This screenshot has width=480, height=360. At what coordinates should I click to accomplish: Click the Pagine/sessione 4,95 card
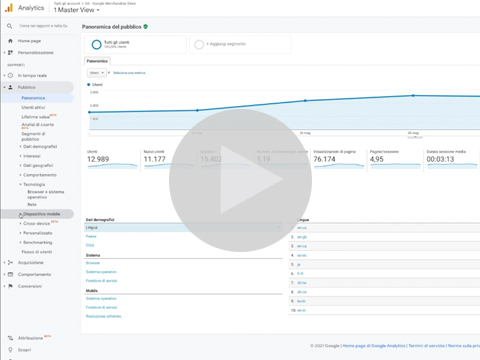tap(395, 160)
